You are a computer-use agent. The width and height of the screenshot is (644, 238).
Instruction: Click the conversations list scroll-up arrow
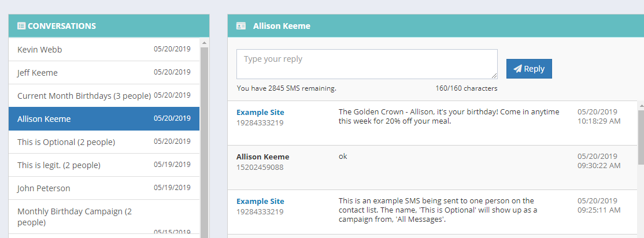click(204, 42)
